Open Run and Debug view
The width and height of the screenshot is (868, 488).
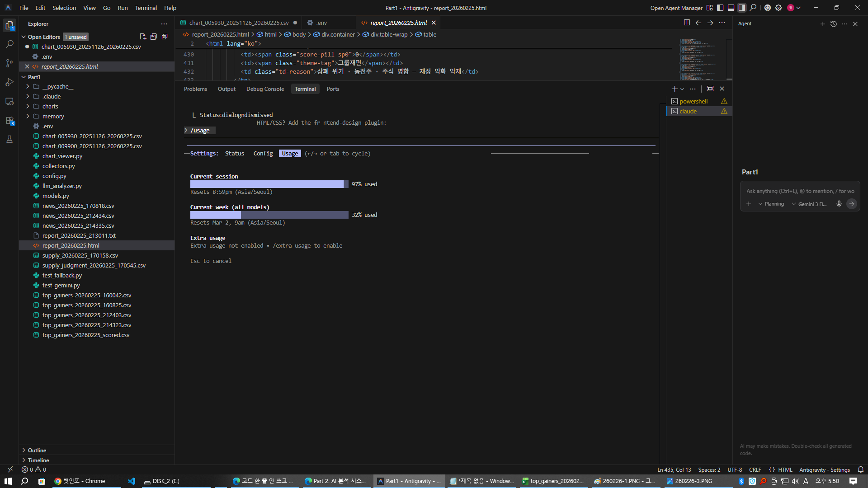[x=9, y=82]
